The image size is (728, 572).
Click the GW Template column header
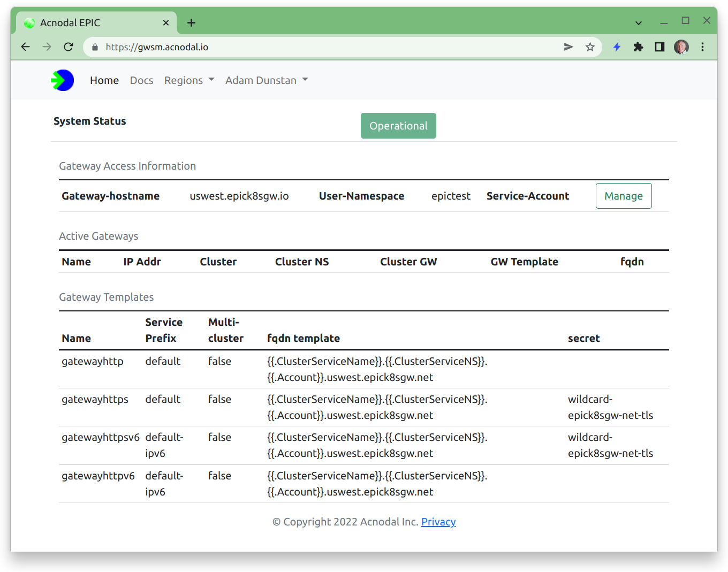pos(525,262)
